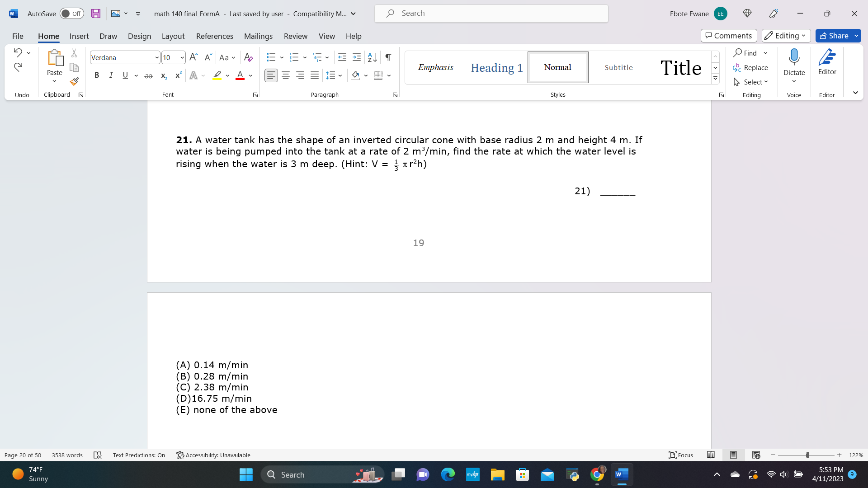Open the References tab

click(x=215, y=36)
